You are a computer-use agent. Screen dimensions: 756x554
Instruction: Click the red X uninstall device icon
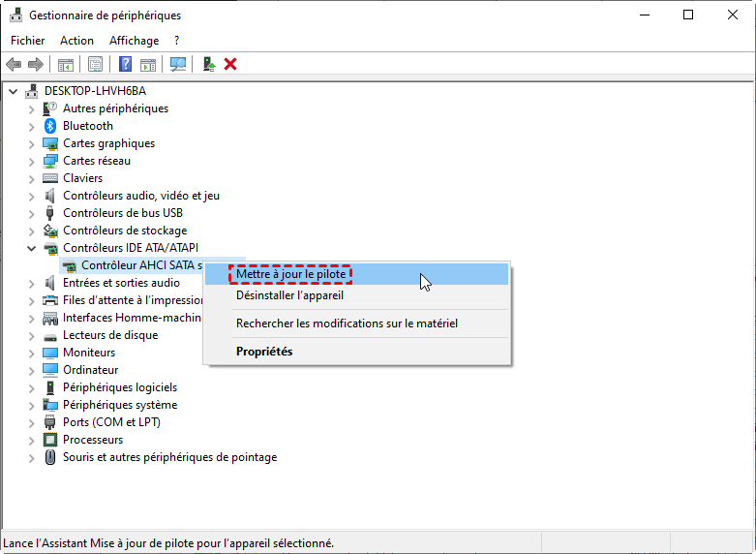pyautogui.click(x=230, y=64)
